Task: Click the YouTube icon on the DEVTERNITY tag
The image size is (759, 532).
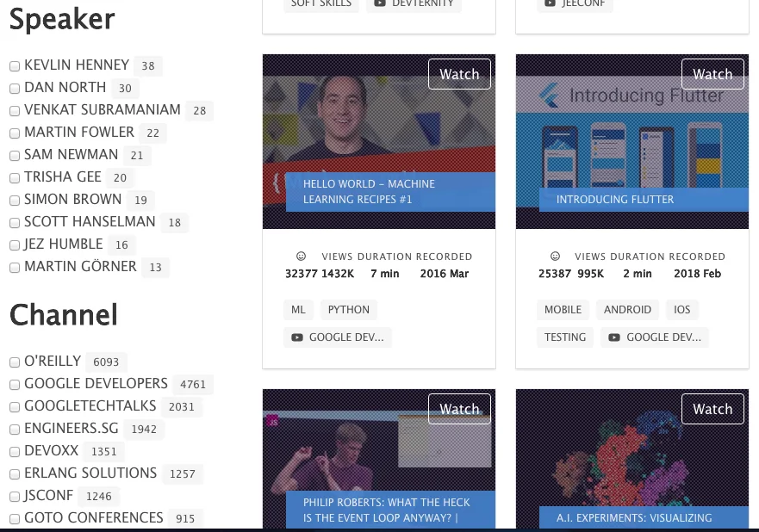Action: pyautogui.click(x=380, y=3)
